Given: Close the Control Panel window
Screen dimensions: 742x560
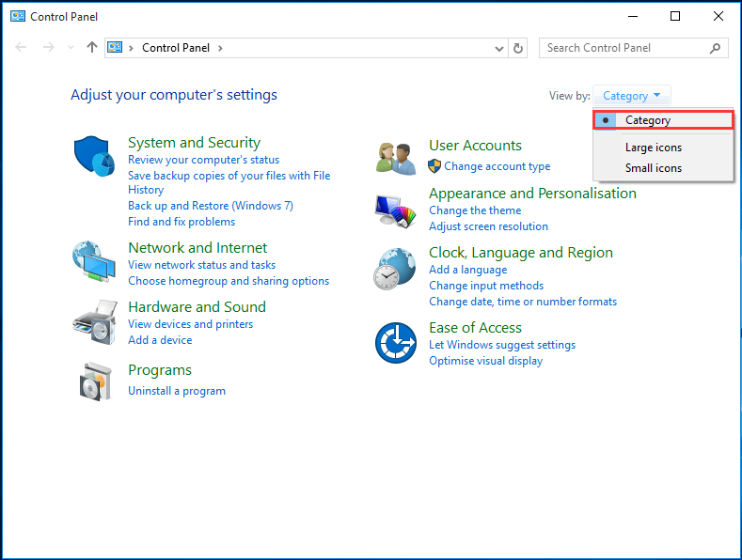Looking at the screenshot, I should click(718, 16).
